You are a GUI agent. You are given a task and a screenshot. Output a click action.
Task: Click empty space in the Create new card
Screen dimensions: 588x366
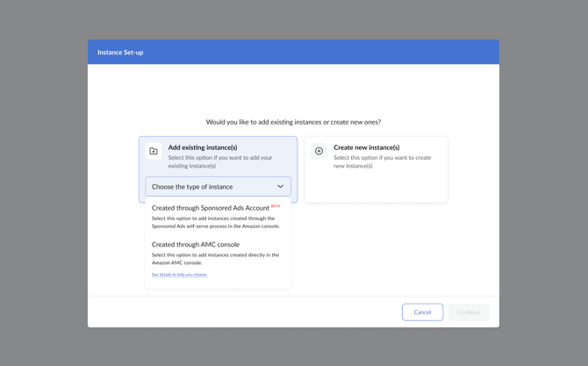(377, 187)
